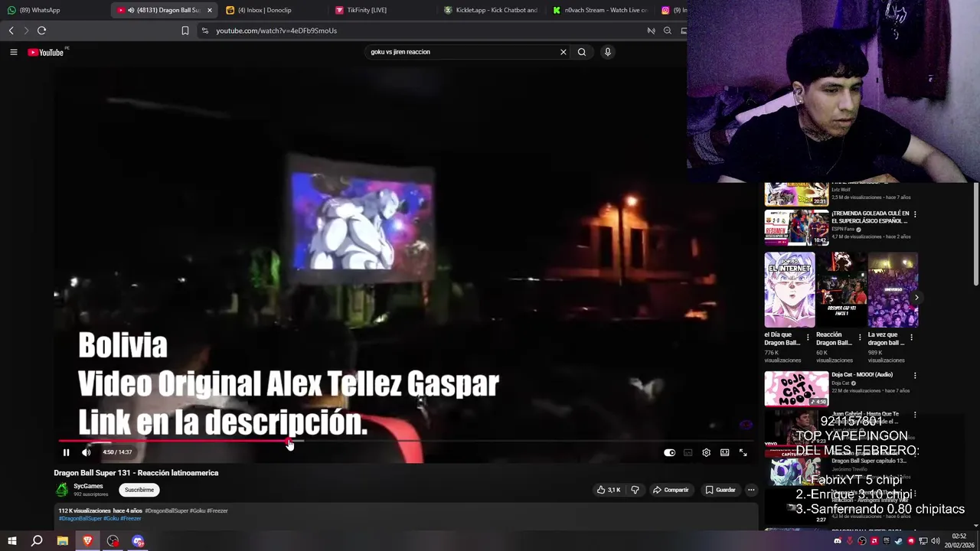The width and height of the screenshot is (980, 551).
Task: Mute audio on Dragon Ball tab
Action: click(x=131, y=10)
